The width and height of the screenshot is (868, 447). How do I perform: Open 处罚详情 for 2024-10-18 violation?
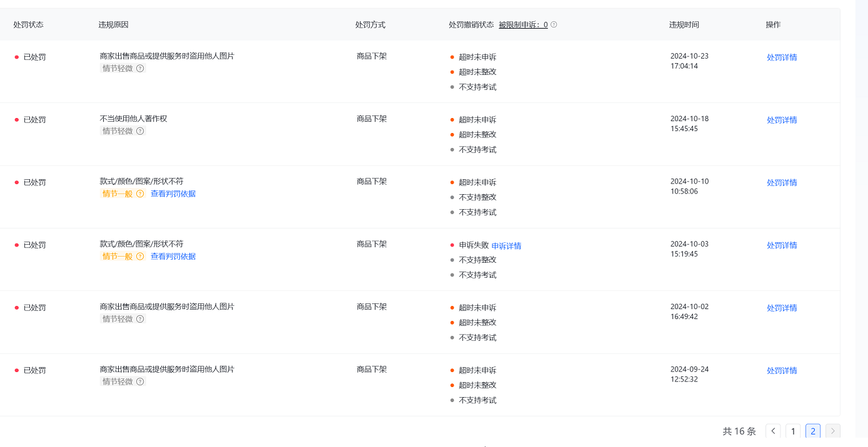point(782,120)
